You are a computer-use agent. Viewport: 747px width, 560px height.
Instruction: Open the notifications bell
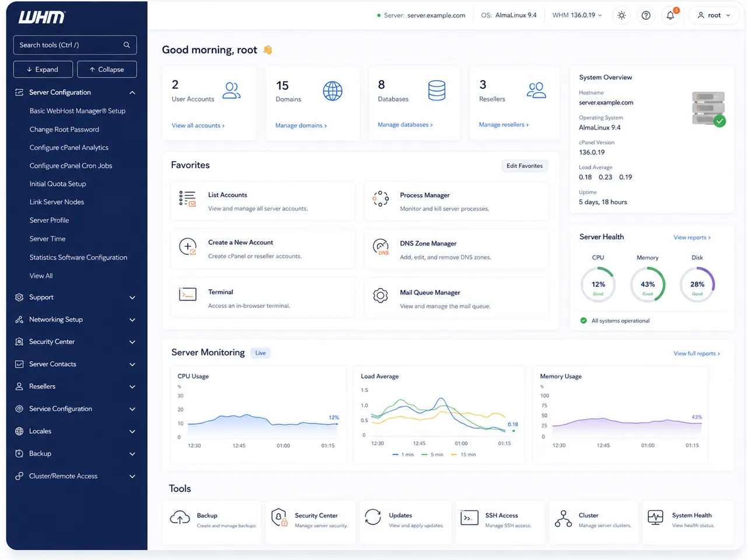[x=671, y=16]
